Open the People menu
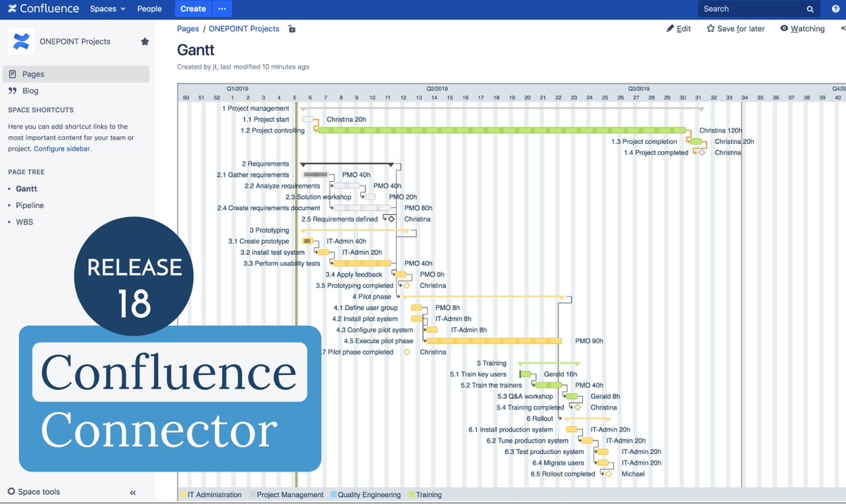This screenshot has width=846, height=504. point(149,9)
